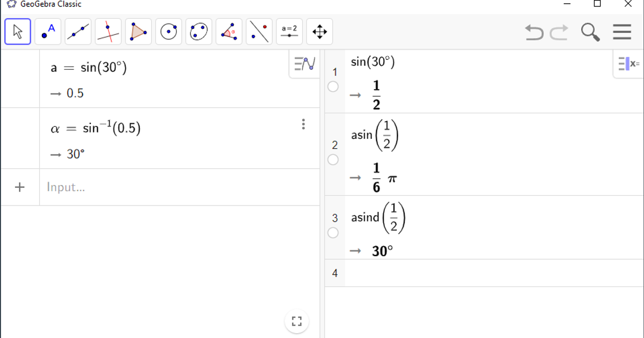Select the Point tool
Viewport: 644px width, 338px height.
tap(47, 32)
